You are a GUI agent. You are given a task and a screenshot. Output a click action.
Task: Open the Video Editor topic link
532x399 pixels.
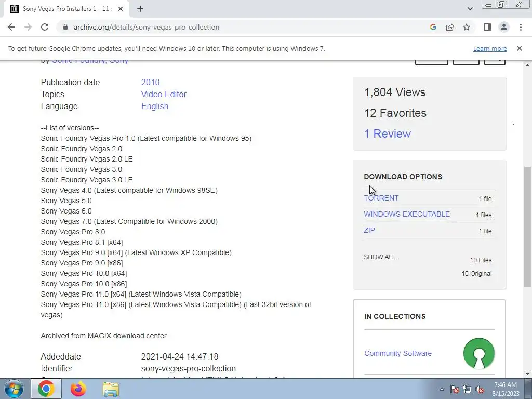[164, 94]
